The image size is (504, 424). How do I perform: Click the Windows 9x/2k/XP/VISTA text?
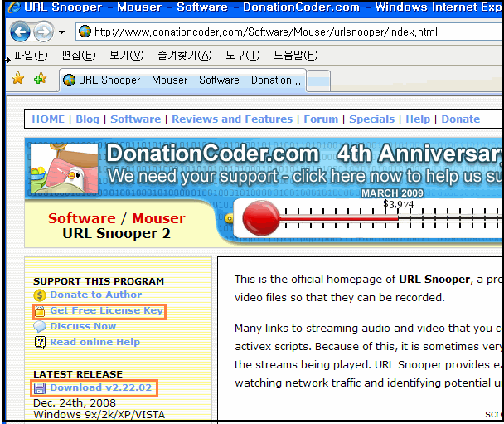tap(99, 415)
